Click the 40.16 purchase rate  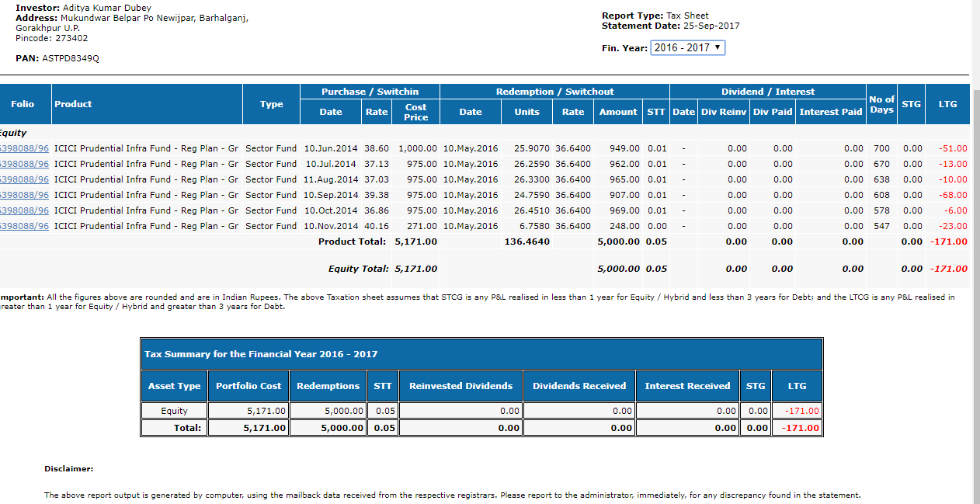coord(377,226)
